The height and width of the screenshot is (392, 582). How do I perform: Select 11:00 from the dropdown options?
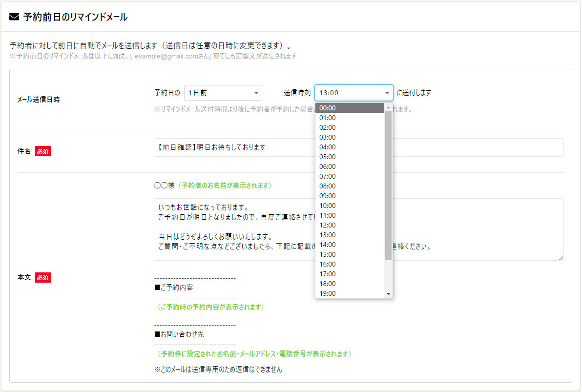click(x=350, y=215)
